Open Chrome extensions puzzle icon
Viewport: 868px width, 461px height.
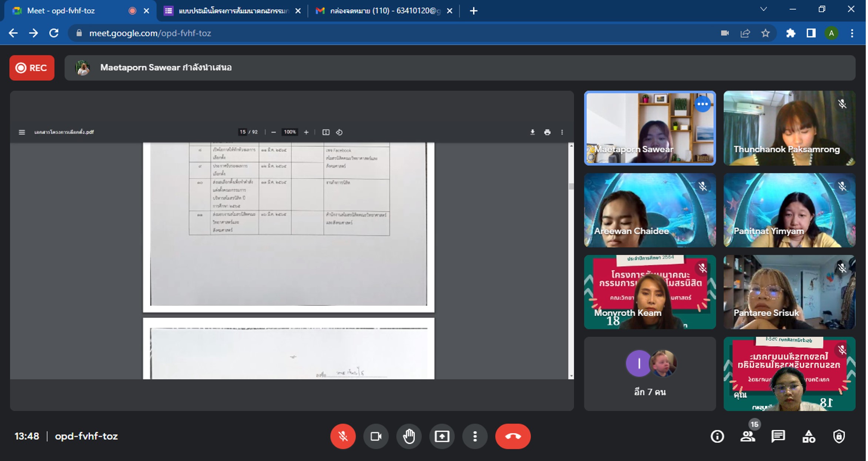[x=791, y=33]
